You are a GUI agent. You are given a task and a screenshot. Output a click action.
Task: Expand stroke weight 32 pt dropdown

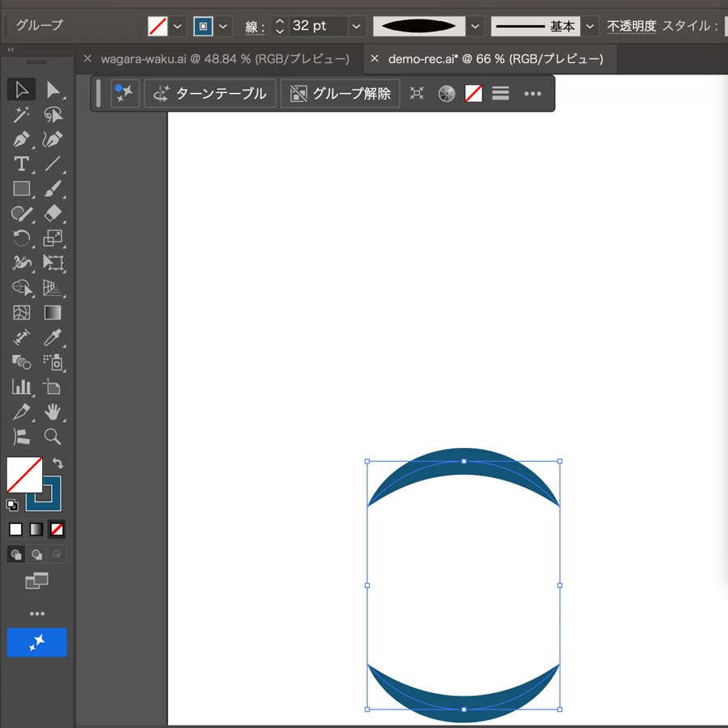356,27
